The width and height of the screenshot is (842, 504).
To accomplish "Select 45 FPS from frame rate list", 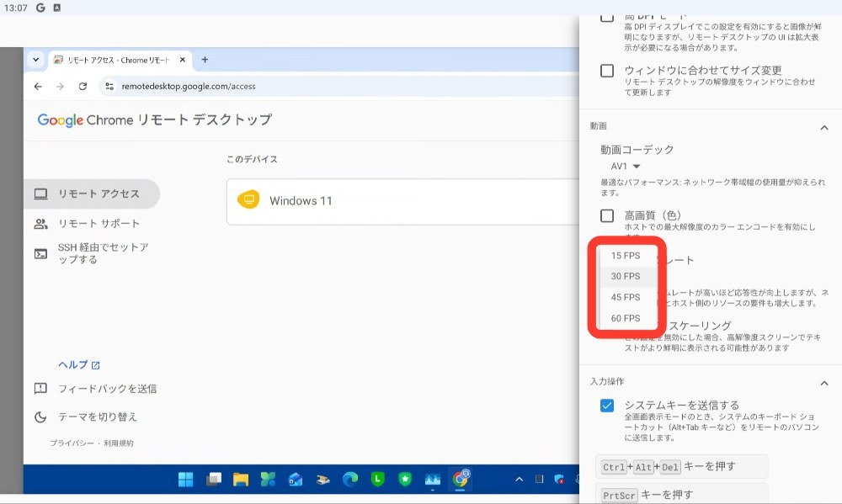I will point(626,297).
